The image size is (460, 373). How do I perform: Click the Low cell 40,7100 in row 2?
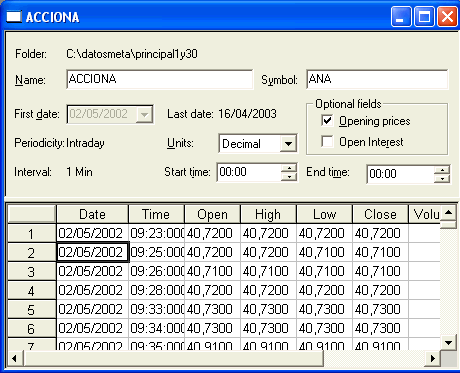tap(324, 252)
